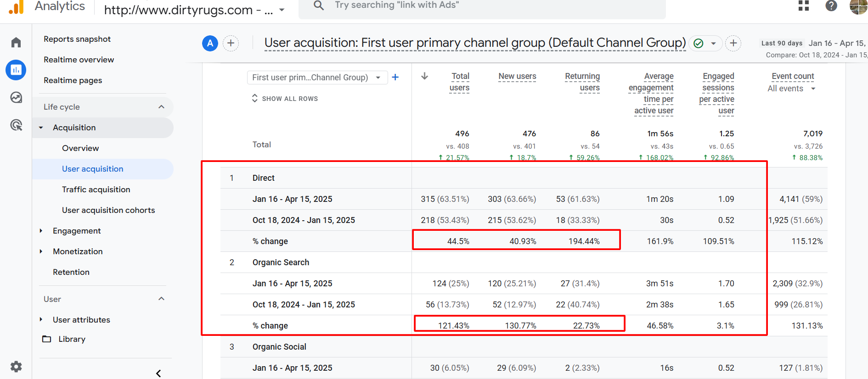Expand the Engagement menu group

pyautogui.click(x=77, y=231)
